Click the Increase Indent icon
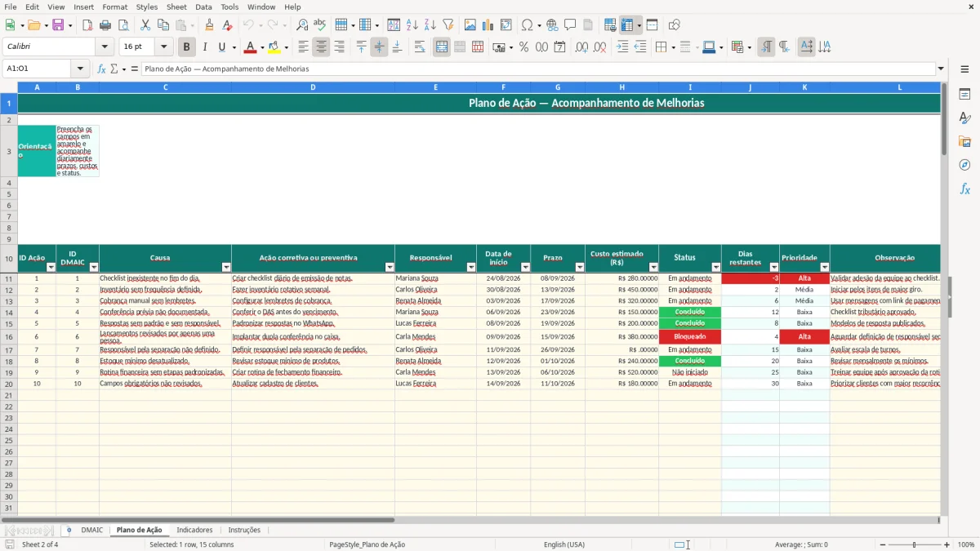Viewport: 980px width, 551px height. [x=622, y=47]
